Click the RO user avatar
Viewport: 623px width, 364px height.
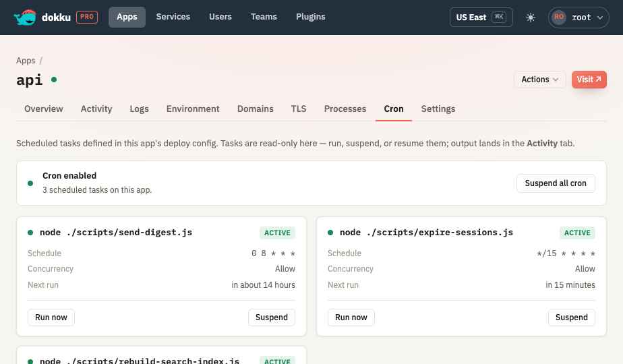coord(559,17)
